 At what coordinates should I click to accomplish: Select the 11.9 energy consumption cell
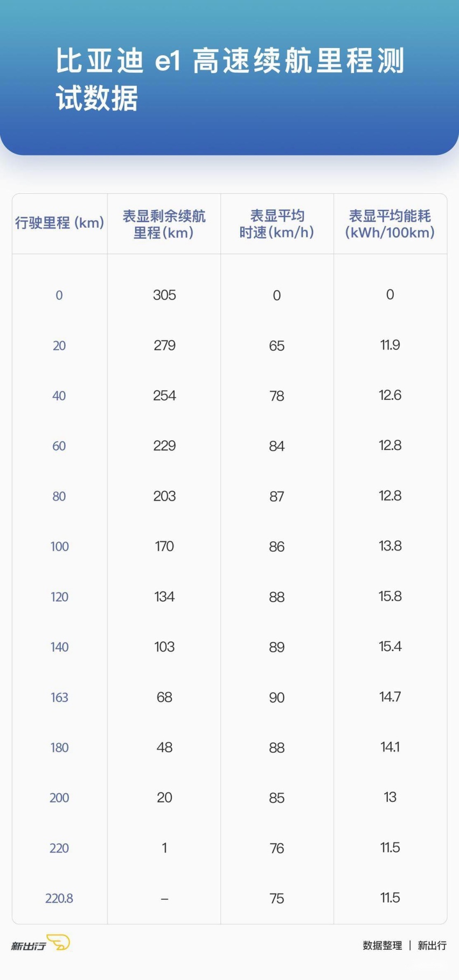point(390,345)
